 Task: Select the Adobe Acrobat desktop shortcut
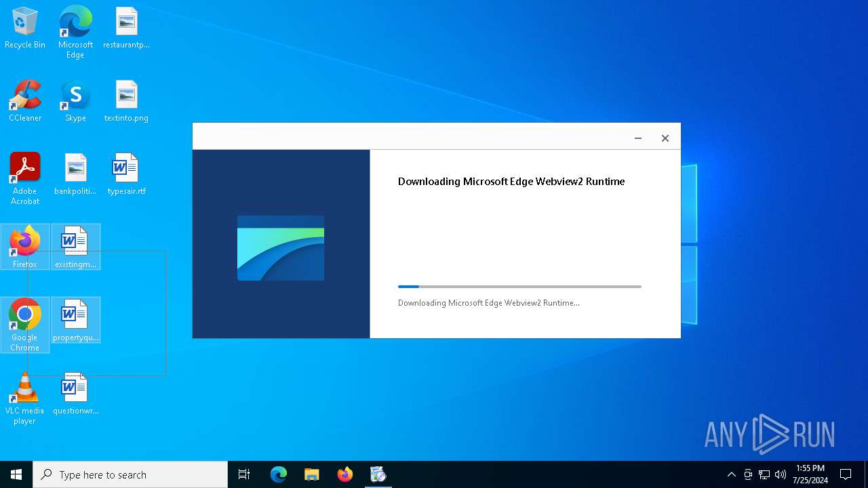tap(25, 179)
